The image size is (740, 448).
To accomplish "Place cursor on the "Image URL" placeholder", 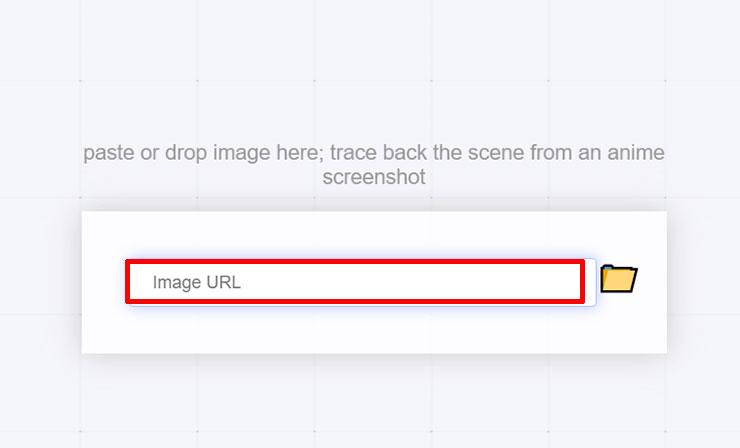I will point(197,282).
